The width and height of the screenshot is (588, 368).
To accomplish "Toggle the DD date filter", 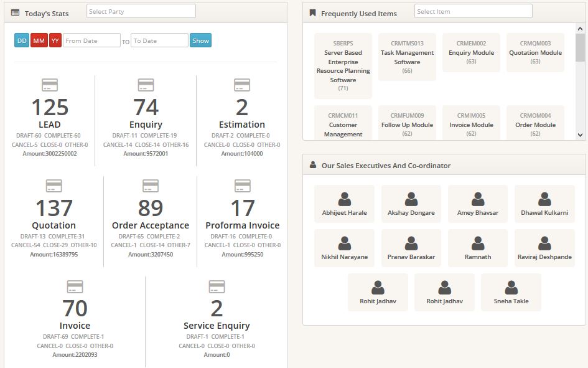I will click(x=21, y=40).
